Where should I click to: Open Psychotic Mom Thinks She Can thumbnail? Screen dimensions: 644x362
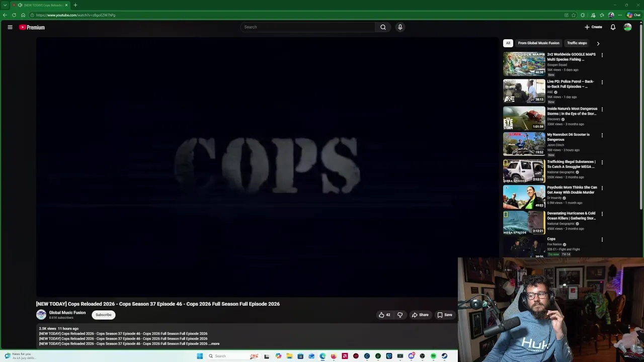tap(524, 197)
